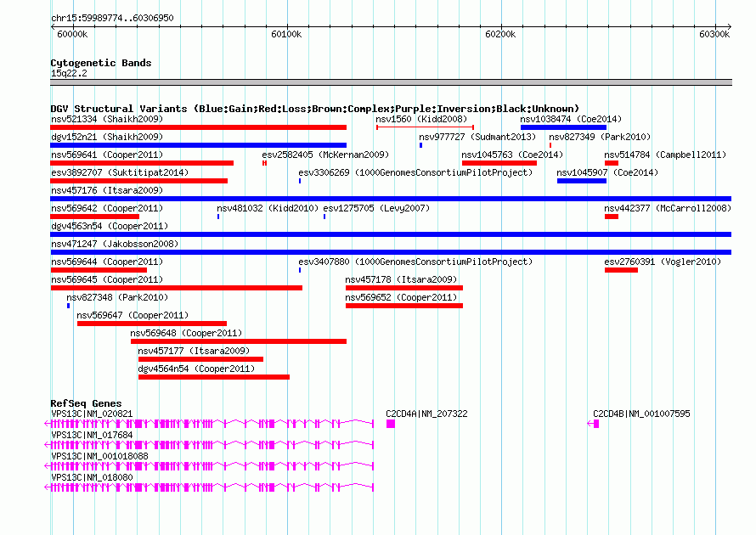Click the 60100k ruler tick label
This screenshot has width=756, height=535.
pyautogui.click(x=286, y=34)
